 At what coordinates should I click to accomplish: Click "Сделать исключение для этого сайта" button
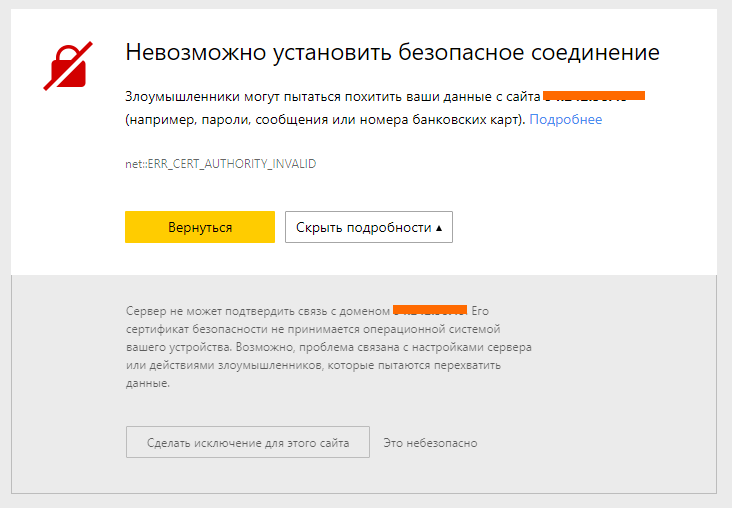(248, 443)
